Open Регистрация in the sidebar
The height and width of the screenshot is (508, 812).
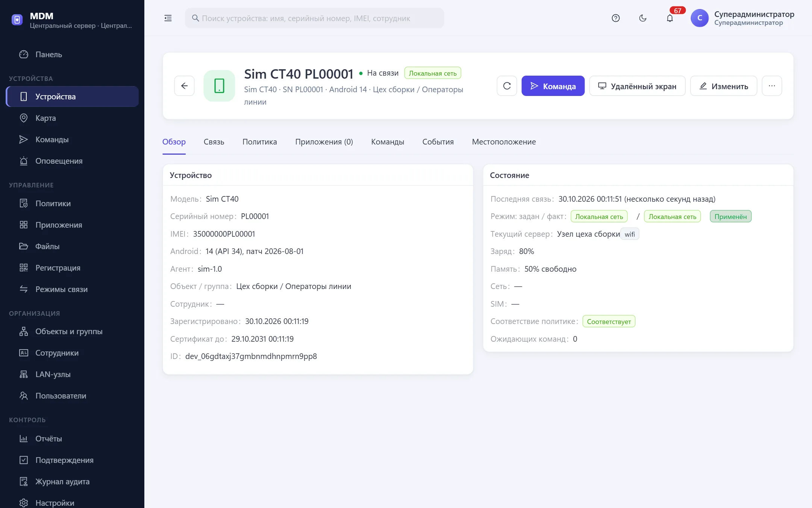(x=72, y=268)
